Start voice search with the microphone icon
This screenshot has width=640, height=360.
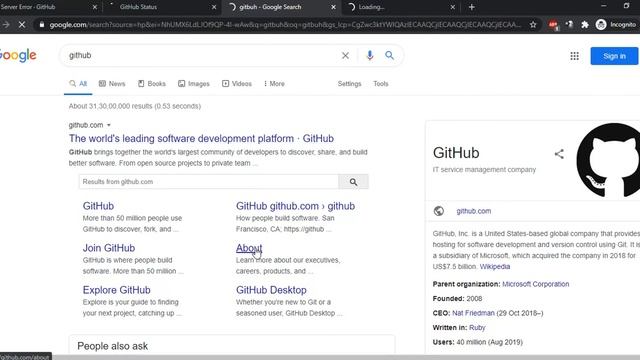click(369, 56)
